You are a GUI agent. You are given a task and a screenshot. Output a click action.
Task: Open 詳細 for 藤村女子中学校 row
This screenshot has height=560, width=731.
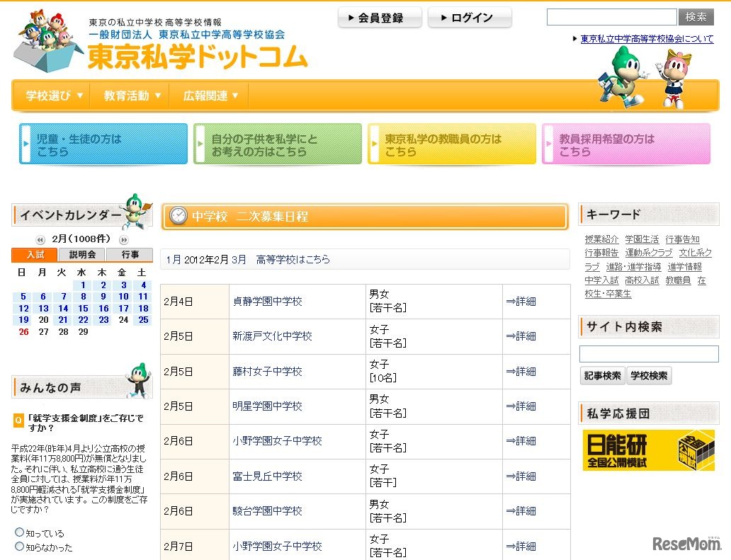pos(521,371)
